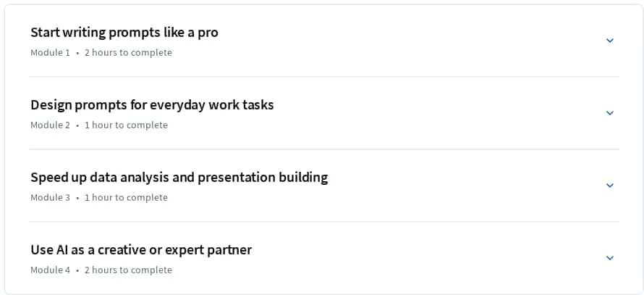This screenshot has width=644, height=295.
Task: Select the 'Module 3' label text
Action: (x=50, y=197)
